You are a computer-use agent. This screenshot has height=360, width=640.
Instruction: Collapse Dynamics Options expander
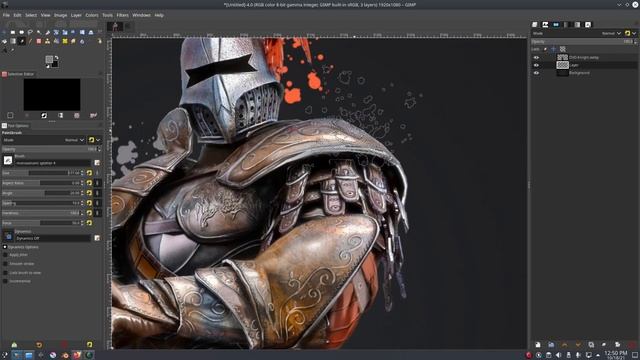coord(5,247)
